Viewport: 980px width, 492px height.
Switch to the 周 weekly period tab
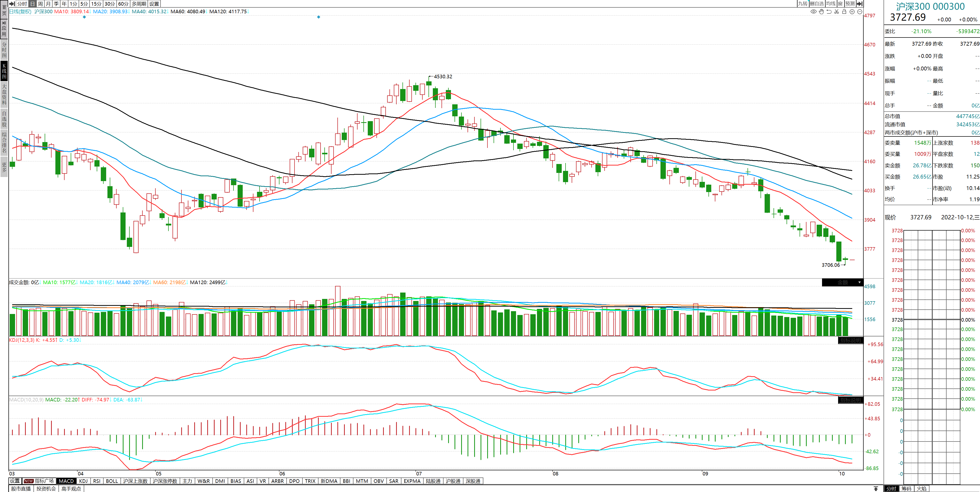tap(40, 3)
